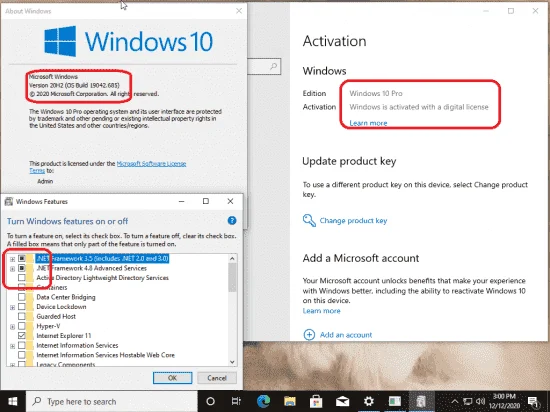Expand the Hyper-V node

(12, 327)
